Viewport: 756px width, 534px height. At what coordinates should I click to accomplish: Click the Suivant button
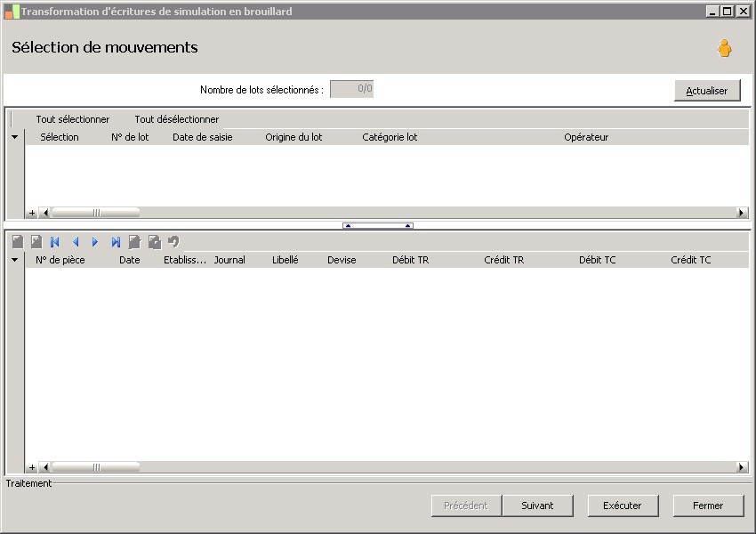[x=537, y=506]
